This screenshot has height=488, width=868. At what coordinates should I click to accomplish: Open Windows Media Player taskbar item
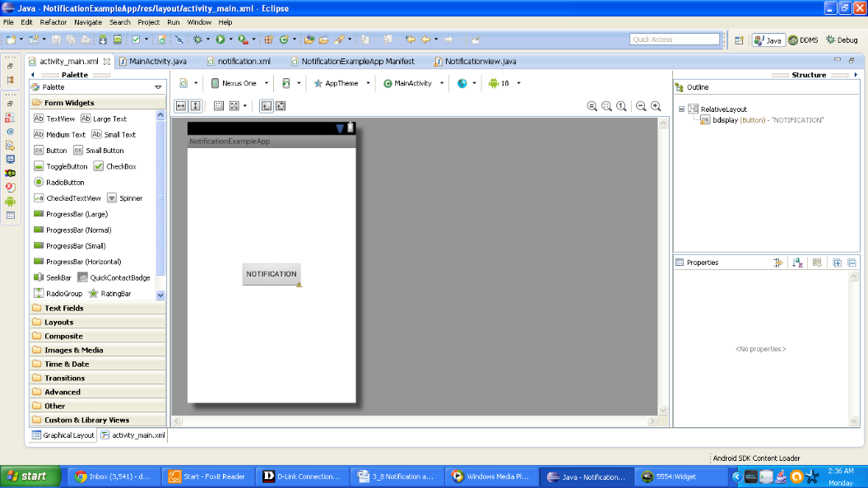point(490,476)
